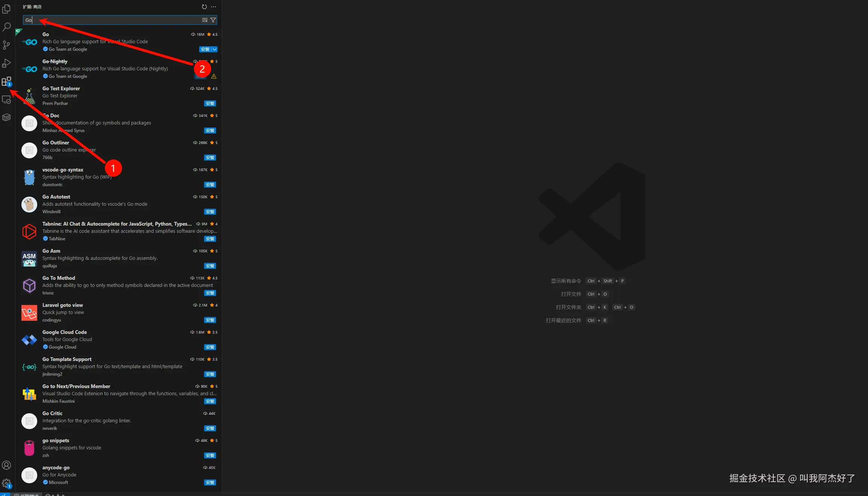Open Run and Debug view
Image resolution: width=868 pixels, height=496 pixels.
pos(6,63)
